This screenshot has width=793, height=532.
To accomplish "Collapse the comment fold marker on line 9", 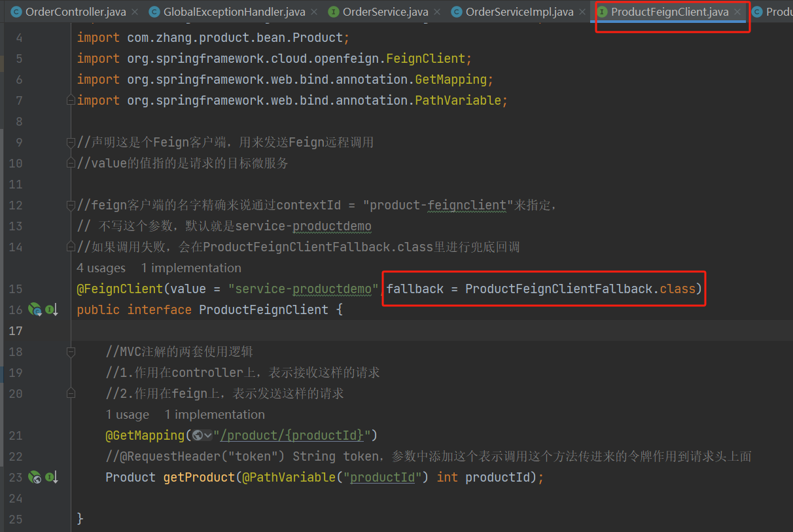I will point(71,143).
